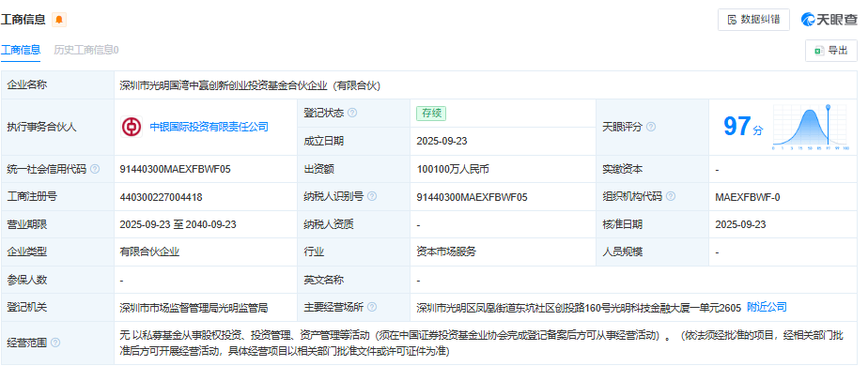This screenshot has width=868, height=366.
Task: Open the 附近公司 link
Action: pyautogui.click(x=767, y=307)
